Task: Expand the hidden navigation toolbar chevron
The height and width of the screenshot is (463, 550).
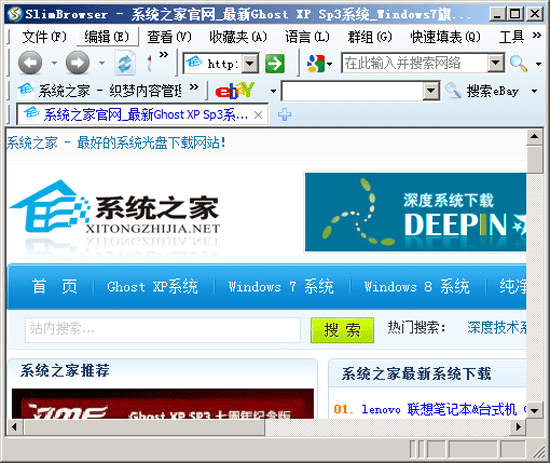Action: [163, 55]
